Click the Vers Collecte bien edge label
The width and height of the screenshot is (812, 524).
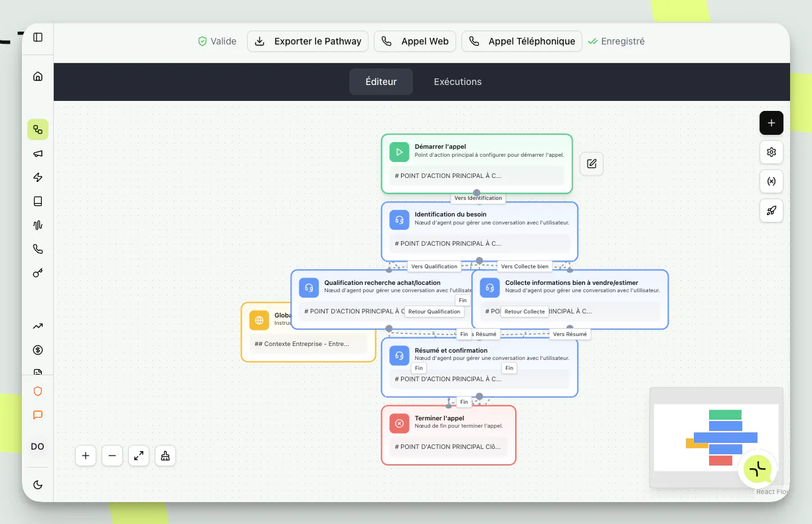click(x=525, y=266)
